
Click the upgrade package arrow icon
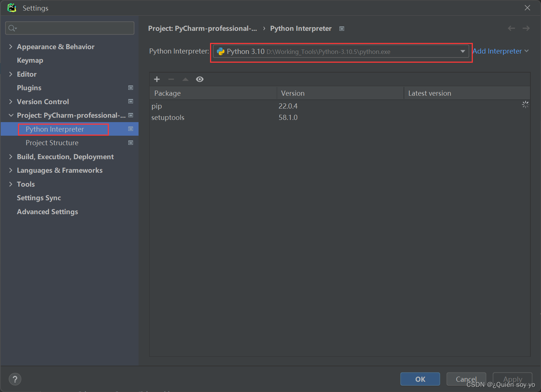click(x=185, y=79)
